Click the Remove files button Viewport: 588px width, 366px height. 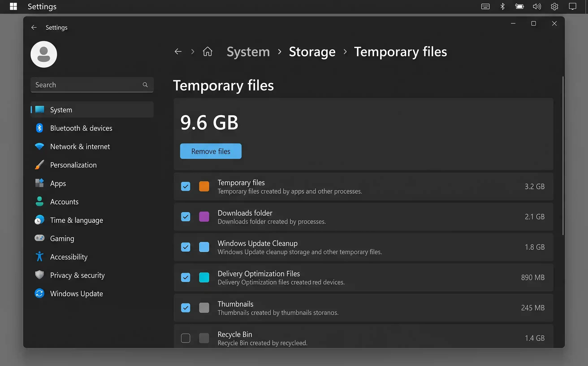pyautogui.click(x=211, y=151)
